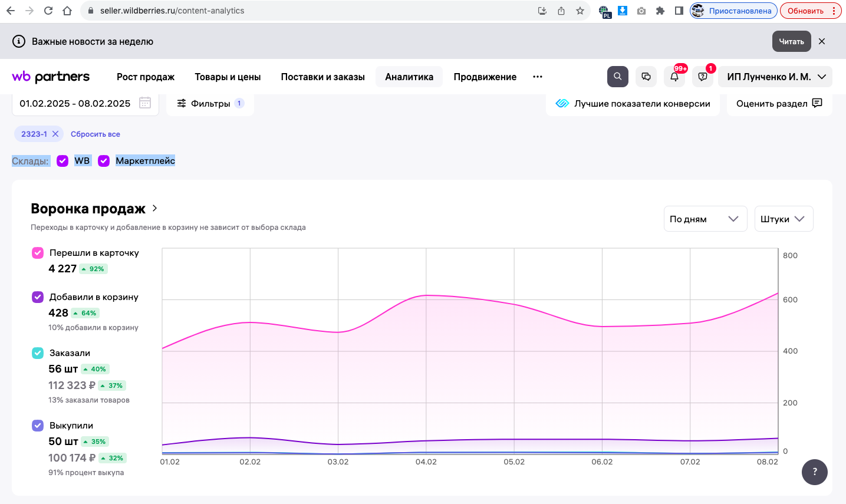Uncheck the Маркетплейс warehouse checkbox
The height and width of the screenshot is (504, 846).
pos(104,161)
